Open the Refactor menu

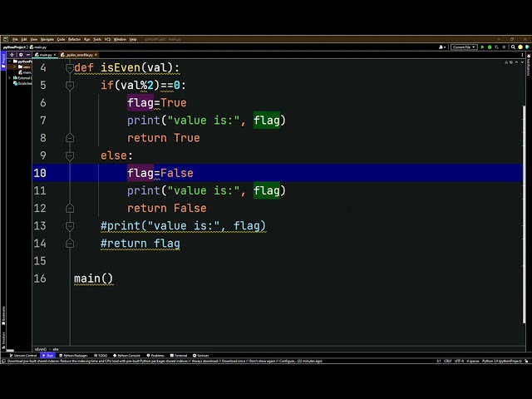tap(74, 39)
